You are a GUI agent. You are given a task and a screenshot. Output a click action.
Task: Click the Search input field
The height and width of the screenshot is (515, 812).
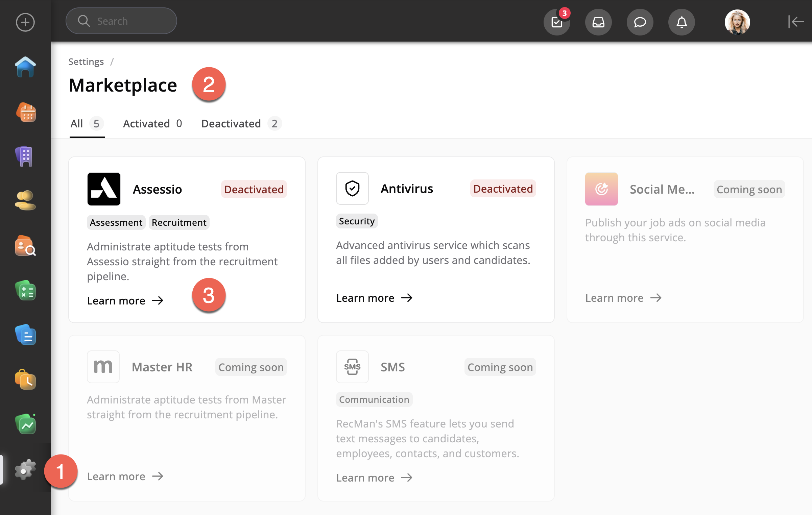[122, 21]
